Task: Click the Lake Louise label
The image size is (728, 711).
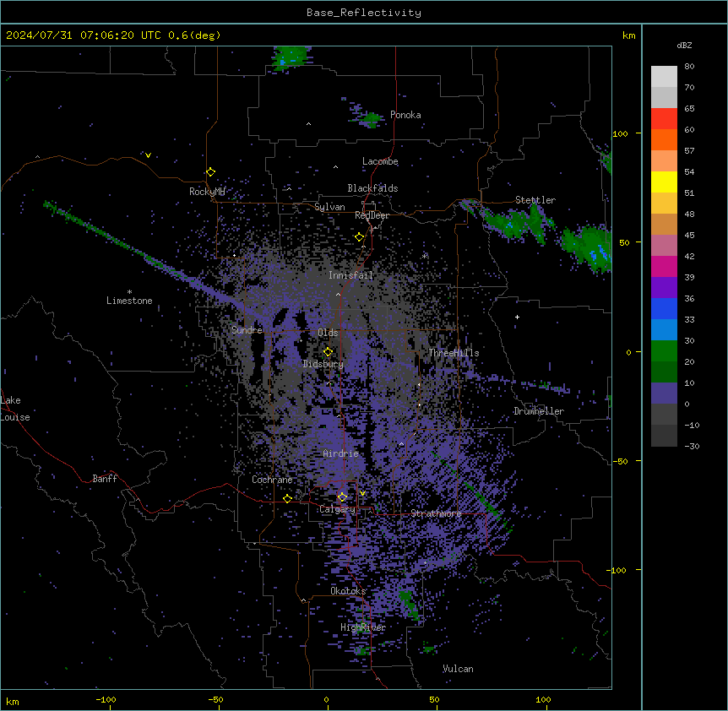Action: [x=15, y=409]
